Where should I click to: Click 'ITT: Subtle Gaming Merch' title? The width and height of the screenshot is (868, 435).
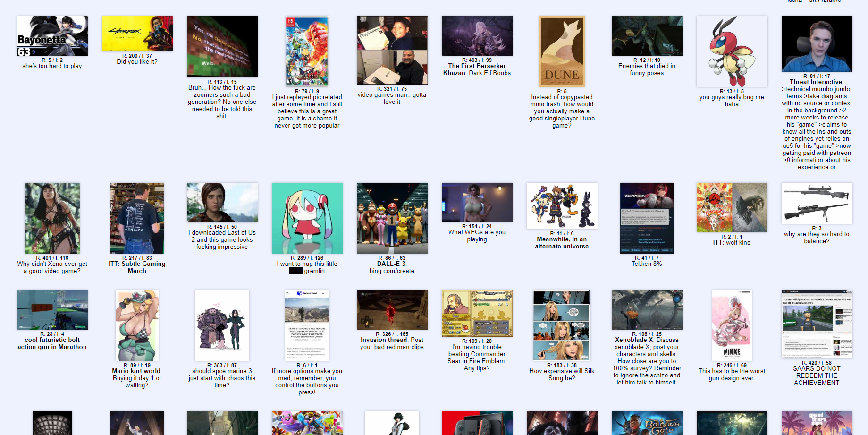point(137,267)
